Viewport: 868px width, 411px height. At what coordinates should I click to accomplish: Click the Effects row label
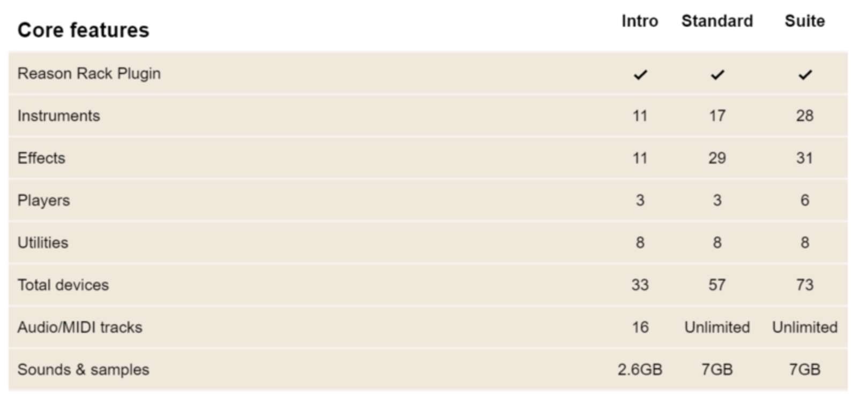coord(41,158)
